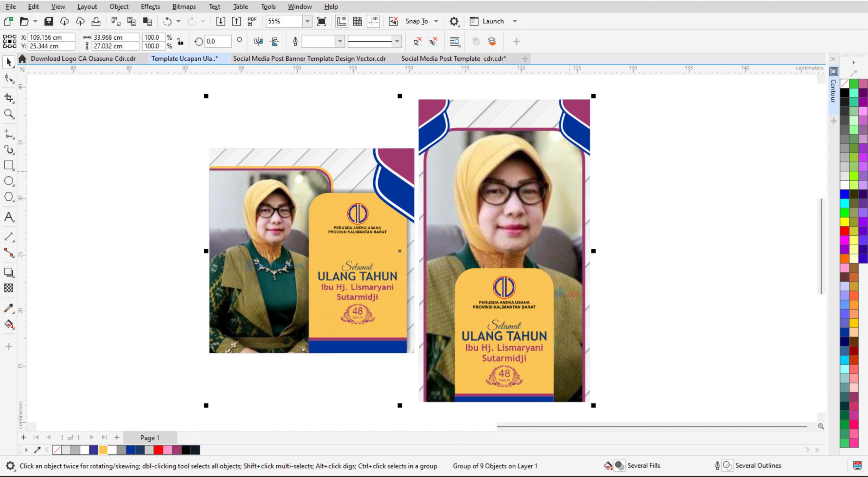Click the Ungroup objects icon
Screen dimensions: 868x477
click(x=417, y=41)
